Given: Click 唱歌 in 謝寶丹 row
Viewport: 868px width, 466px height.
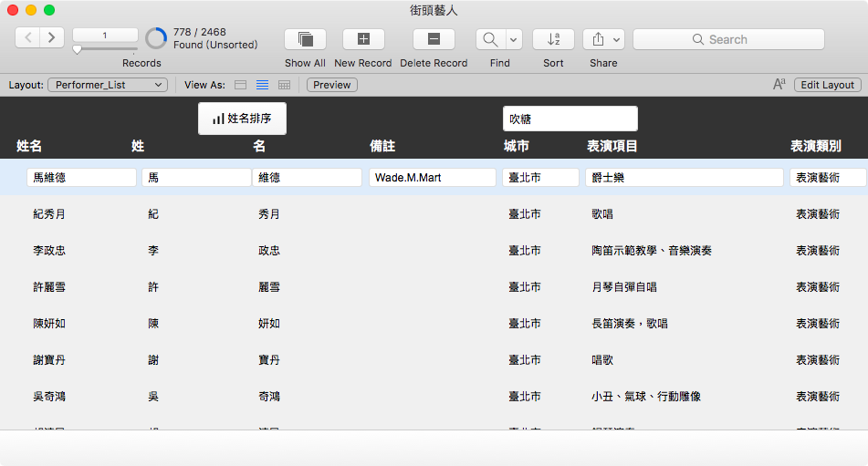Looking at the screenshot, I should (x=602, y=360).
